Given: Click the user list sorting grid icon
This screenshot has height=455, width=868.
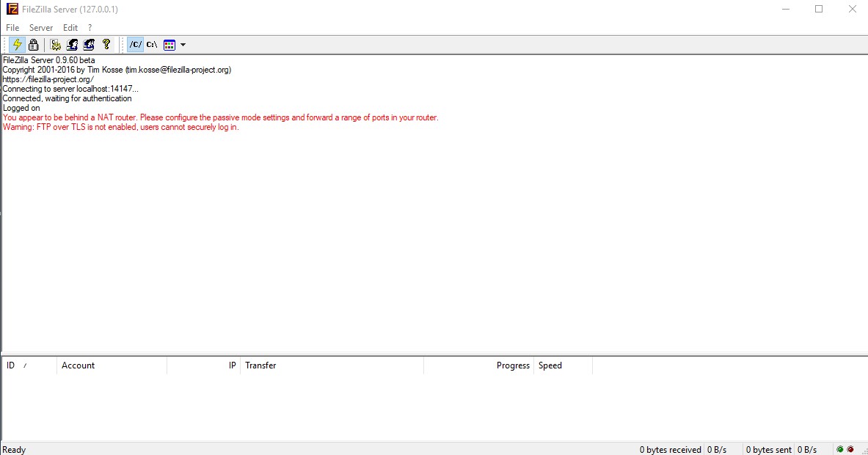Looking at the screenshot, I should 169,45.
